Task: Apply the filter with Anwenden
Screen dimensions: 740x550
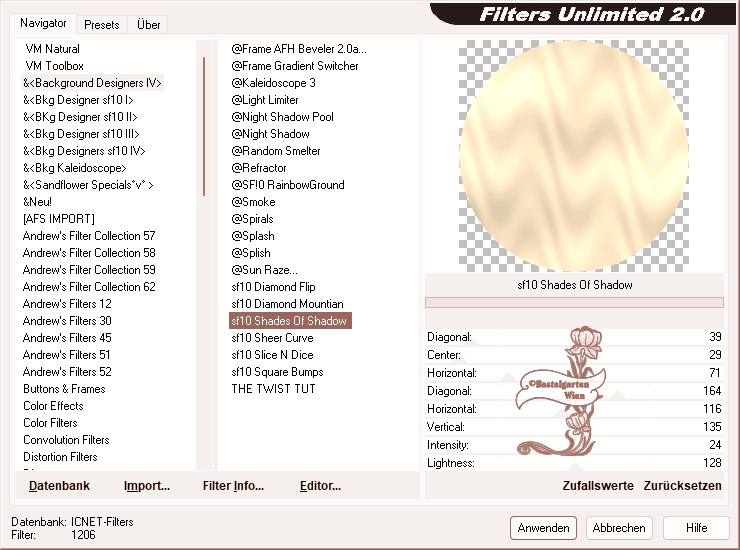Action: pos(543,528)
